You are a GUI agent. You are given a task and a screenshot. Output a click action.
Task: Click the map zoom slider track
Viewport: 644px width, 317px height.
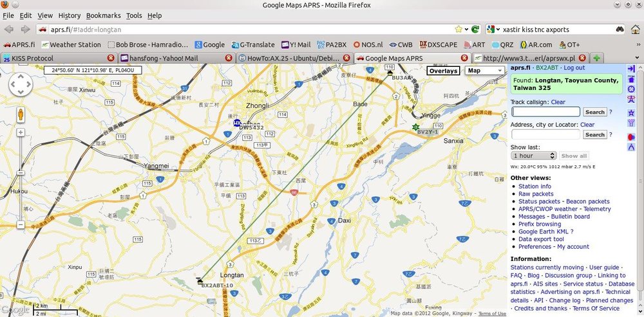21,180
